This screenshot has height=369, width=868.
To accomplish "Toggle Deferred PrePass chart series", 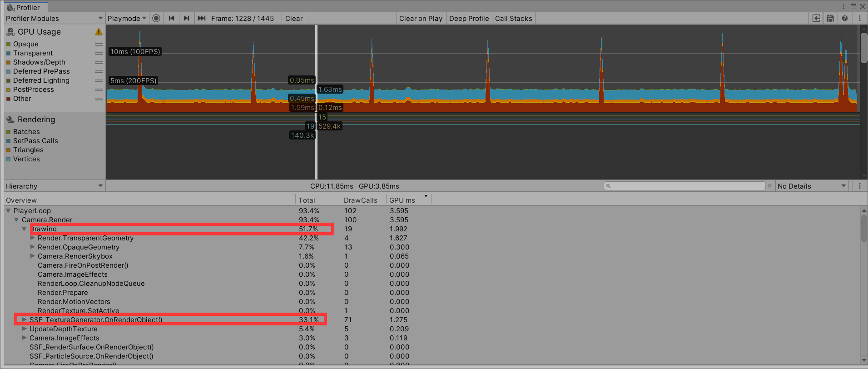I will pos(9,71).
